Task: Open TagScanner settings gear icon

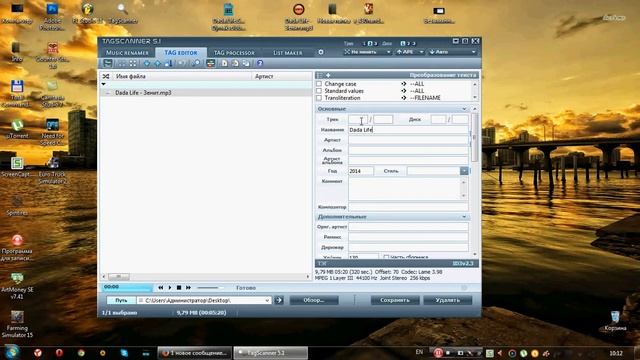Action: pyautogui.click(x=321, y=52)
